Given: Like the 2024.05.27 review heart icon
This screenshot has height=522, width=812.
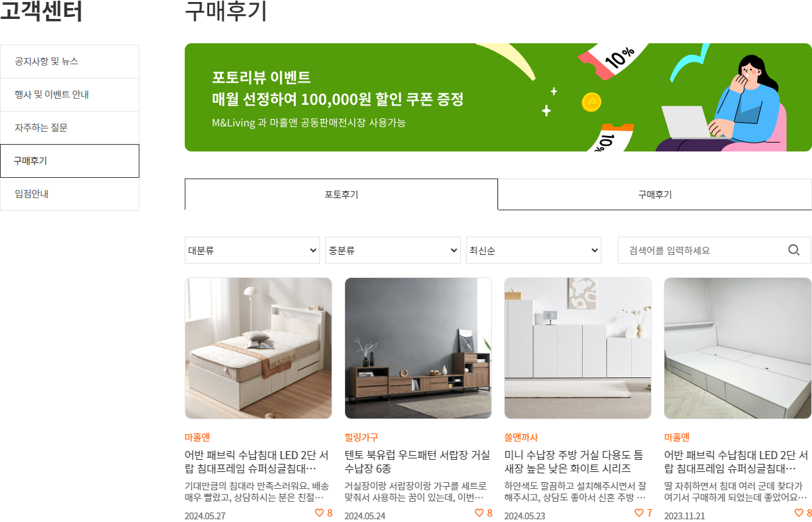Looking at the screenshot, I should [319, 513].
